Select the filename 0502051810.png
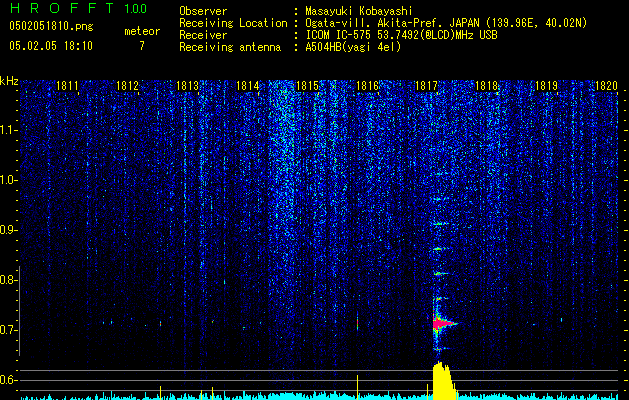 51,26
